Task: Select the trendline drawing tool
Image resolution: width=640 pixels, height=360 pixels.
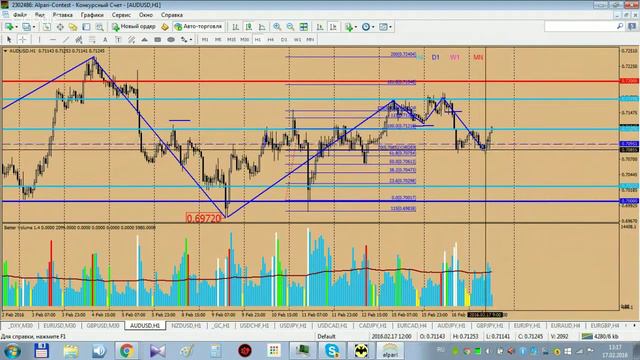Action: 66,40
